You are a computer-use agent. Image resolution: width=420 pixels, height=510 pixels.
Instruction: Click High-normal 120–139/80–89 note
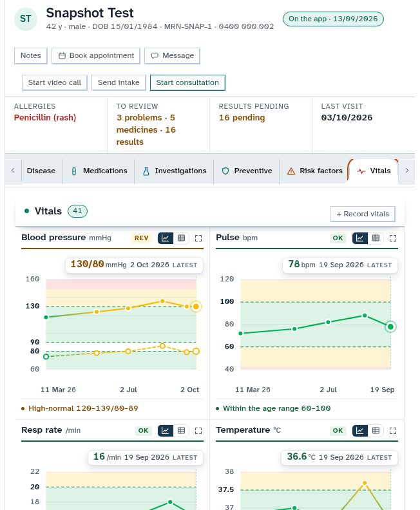83,408
